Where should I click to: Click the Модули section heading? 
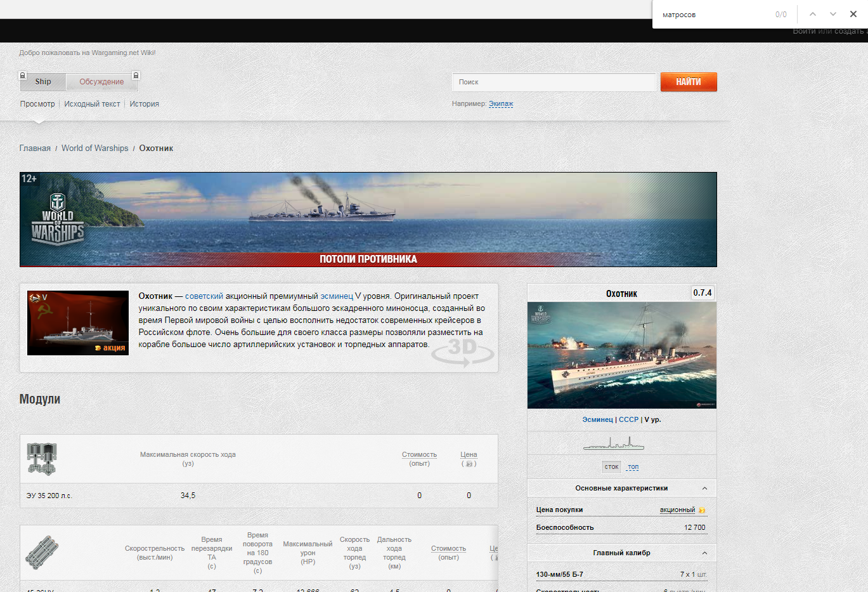pyautogui.click(x=40, y=398)
